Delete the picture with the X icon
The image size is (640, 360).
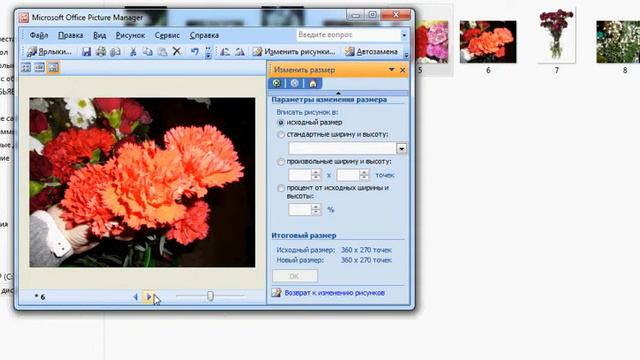point(176,51)
